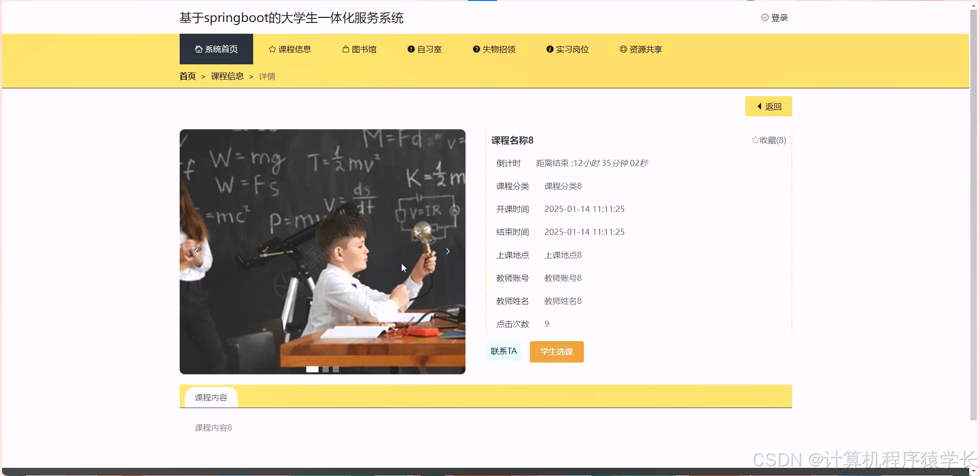Image resolution: width=980 pixels, height=476 pixels.
Task: Advance carousel with the right arrow
Action: [448, 251]
